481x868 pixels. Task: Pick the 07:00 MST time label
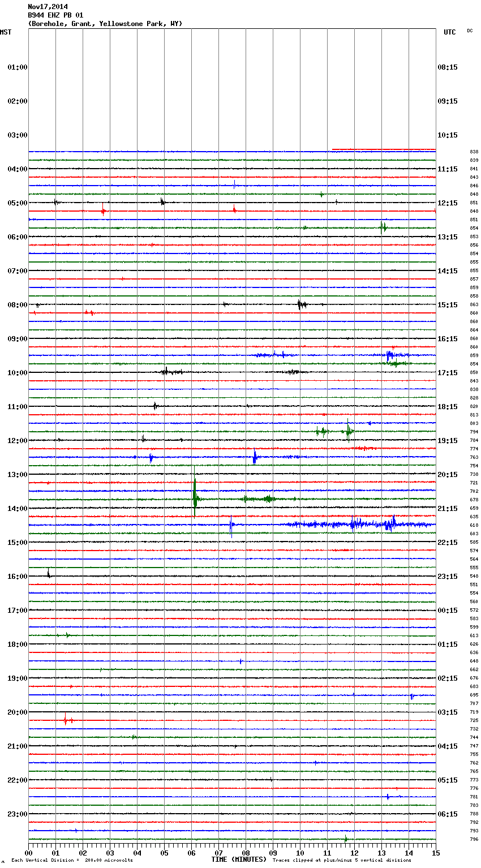[18, 271]
